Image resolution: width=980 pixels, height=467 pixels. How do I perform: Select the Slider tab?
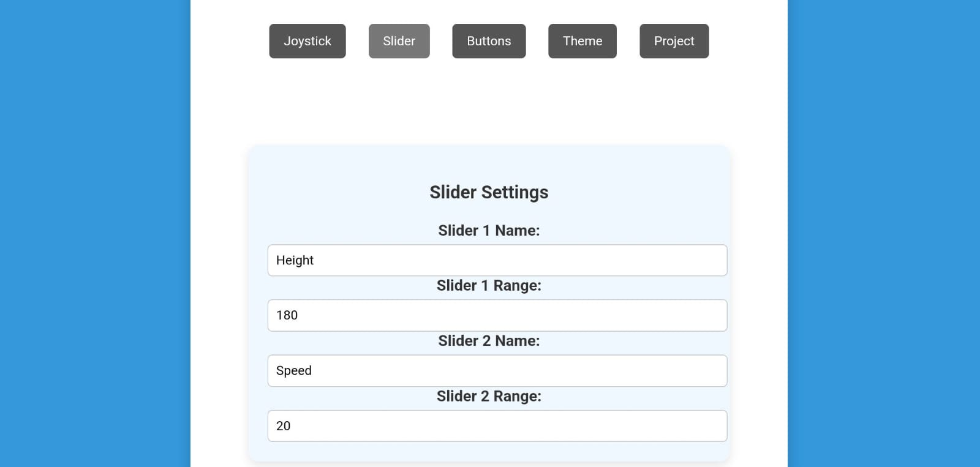tap(399, 41)
